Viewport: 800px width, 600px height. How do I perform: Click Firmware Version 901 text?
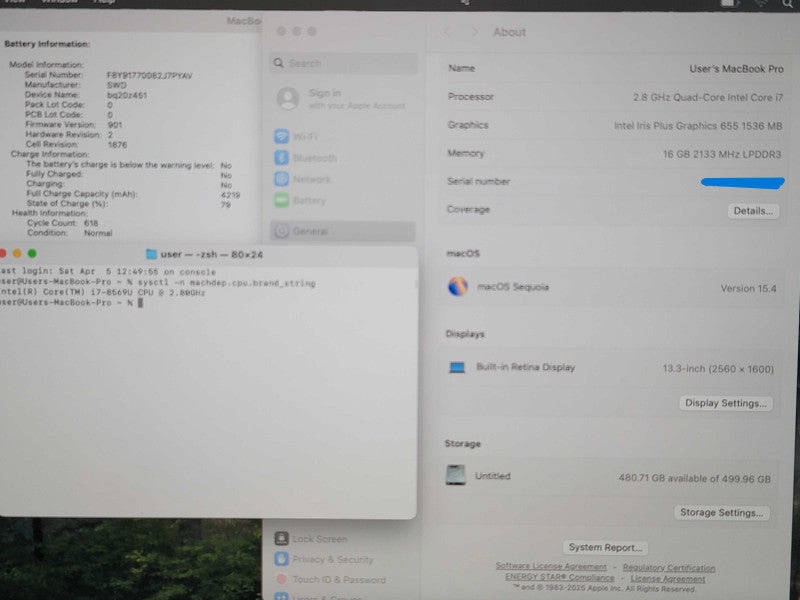(115, 124)
